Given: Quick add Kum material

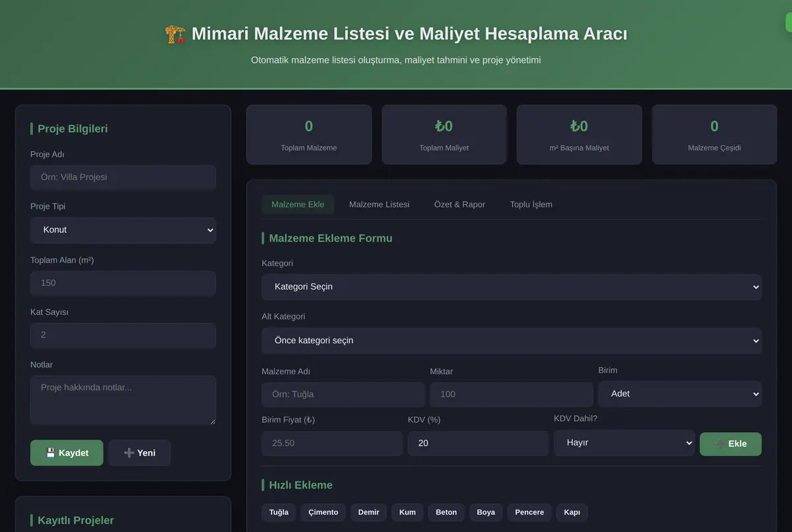Looking at the screenshot, I should (x=407, y=512).
